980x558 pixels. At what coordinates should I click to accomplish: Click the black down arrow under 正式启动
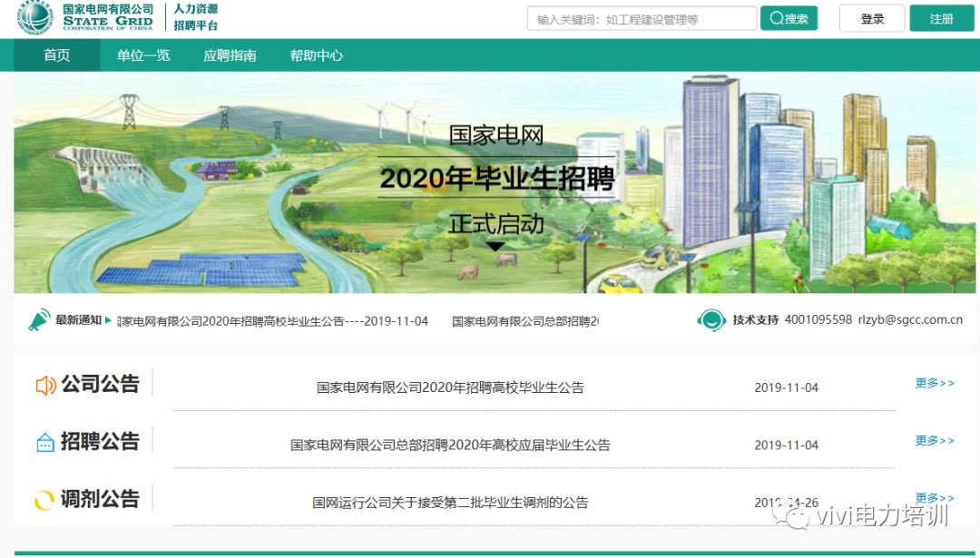[495, 247]
